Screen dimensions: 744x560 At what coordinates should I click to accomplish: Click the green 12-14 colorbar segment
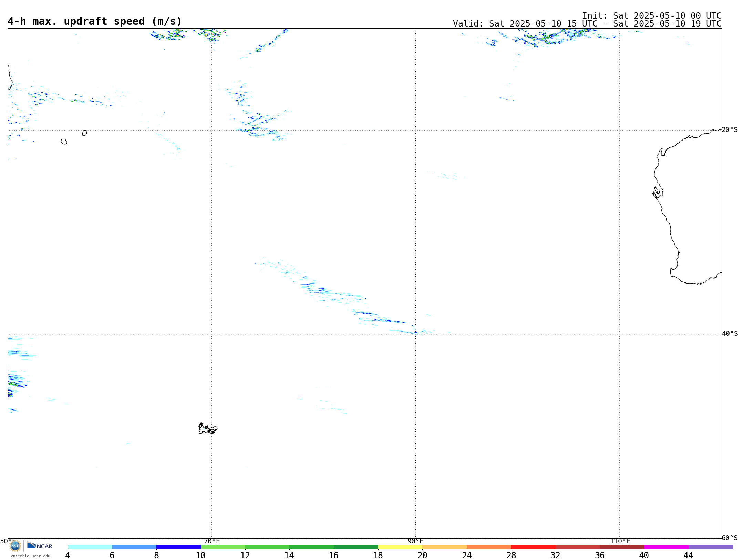(x=267, y=547)
